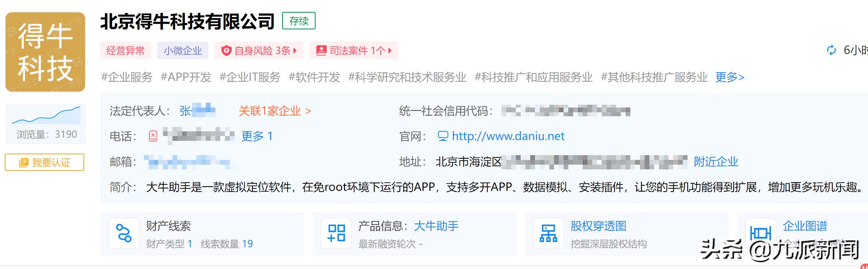Open the 企业图谱 link
This screenshot has height=269, width=868.
(x=805, y=226)
